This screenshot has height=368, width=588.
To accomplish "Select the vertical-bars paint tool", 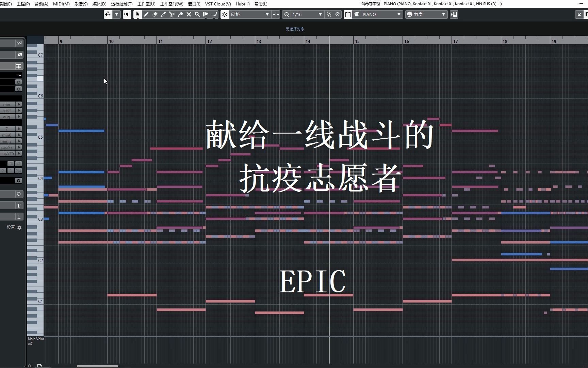I will coord(206,14).
